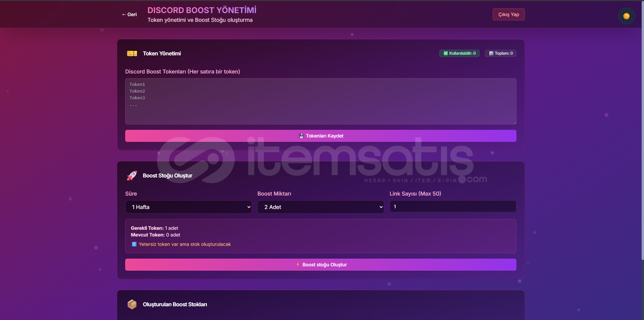Click the Süre label
Screen dimensions: 644x320
[x=131, y=194]
